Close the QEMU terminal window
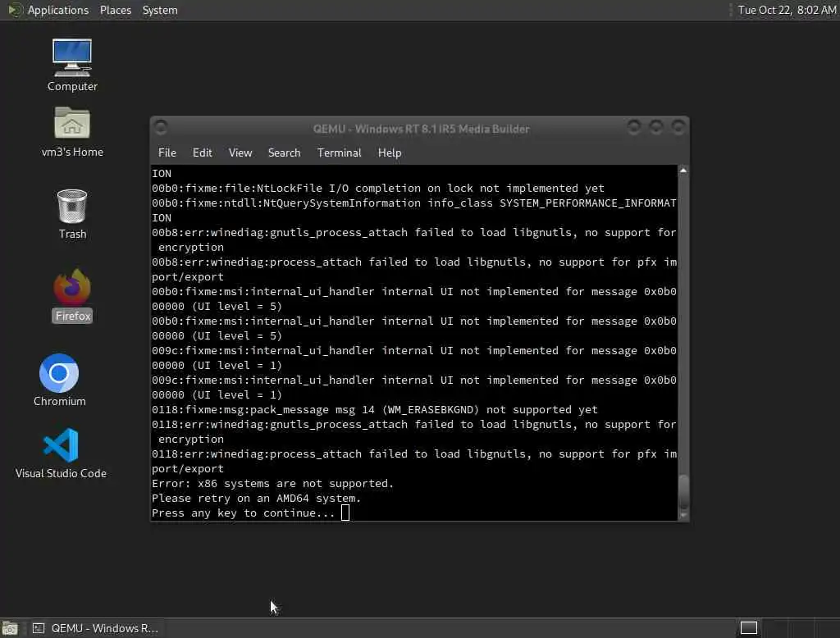 [x=678, y=127]
